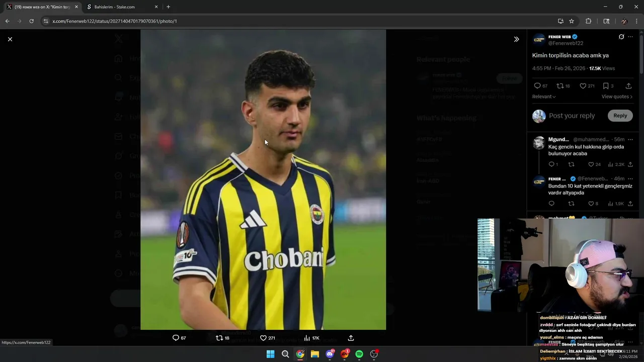Open a new browser tab with plus button

[x=168, y=7]
